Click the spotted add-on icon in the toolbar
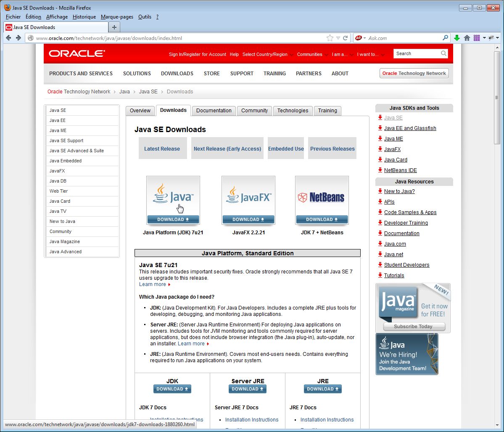Viewport: 504px width, 432px height. (x=491, y=38)
